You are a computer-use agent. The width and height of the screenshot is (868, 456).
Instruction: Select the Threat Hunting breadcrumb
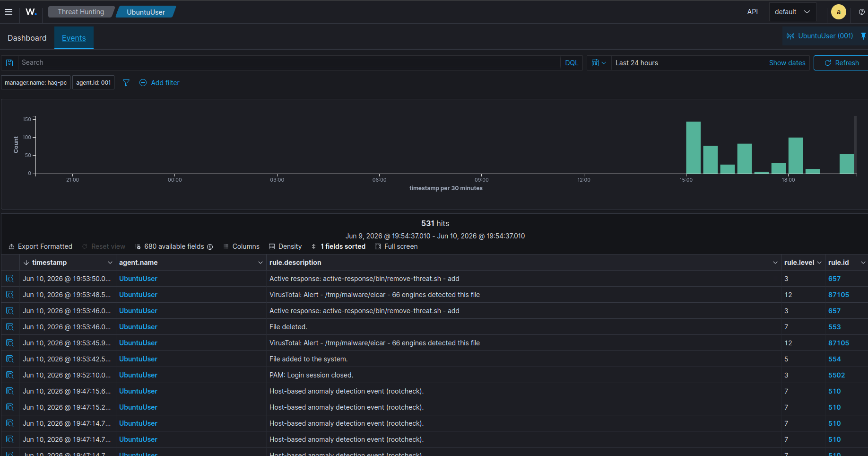[x=81, y=12]
